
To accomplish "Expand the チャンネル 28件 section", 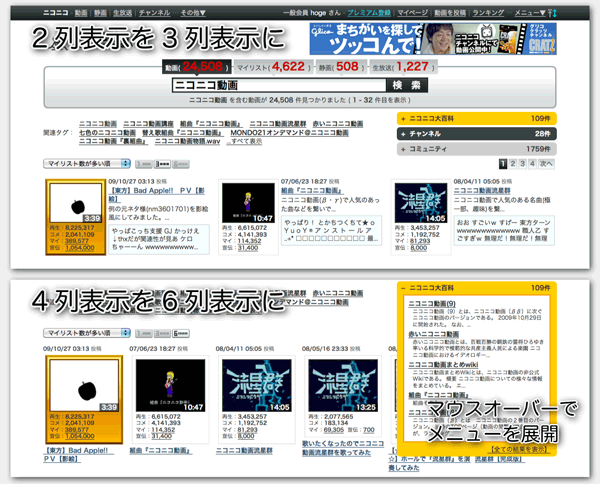I will click(476, 134).
